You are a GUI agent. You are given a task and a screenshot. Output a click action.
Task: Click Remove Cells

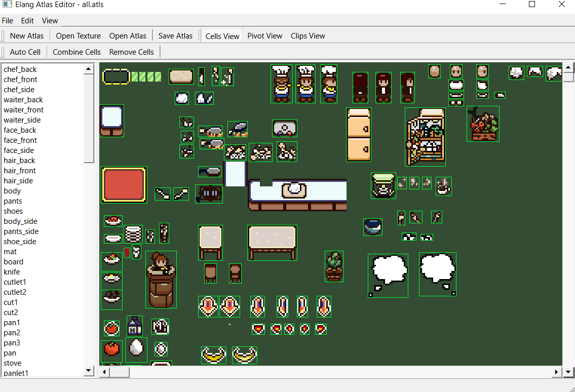(132, 52)
